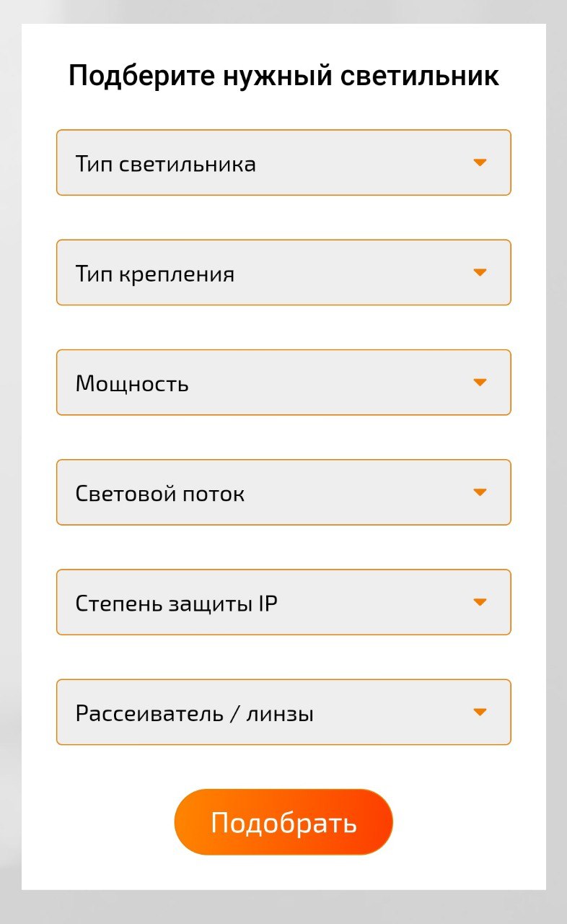Image resolution: width=567 pixels, height=924 pixels.
Task: Open the Тип светильника dropdown
Action: 283,162
